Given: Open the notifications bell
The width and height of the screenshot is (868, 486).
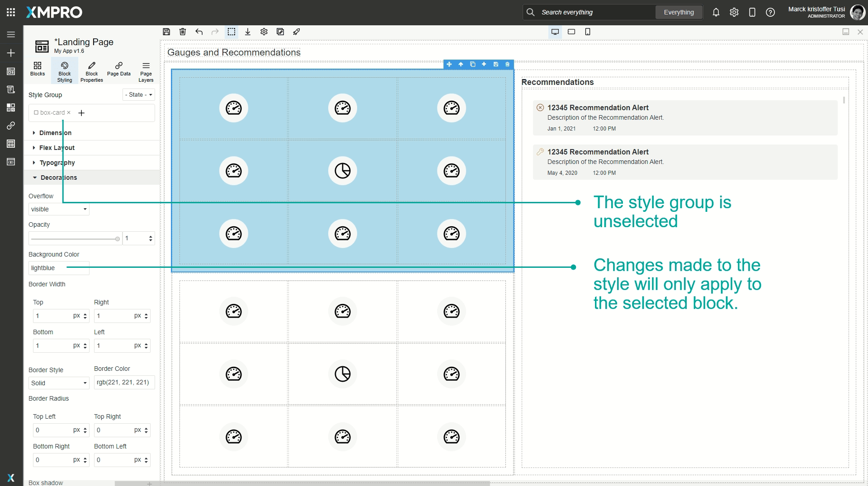Looking at the screenshot, I should 716,12.
